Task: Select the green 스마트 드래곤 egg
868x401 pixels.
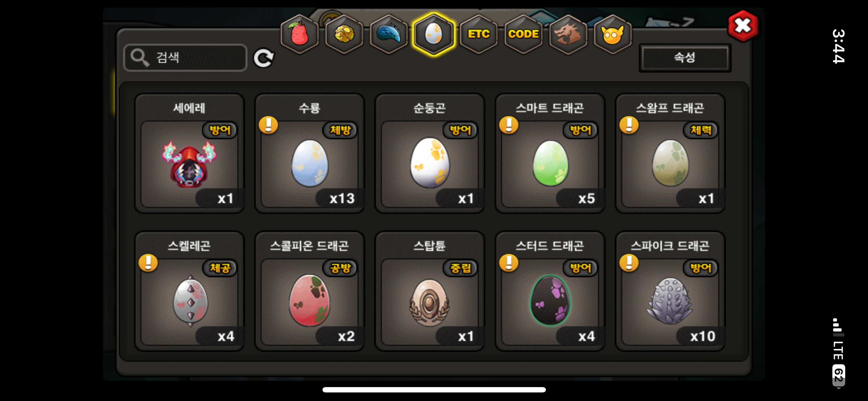Action: pos(550,154)
